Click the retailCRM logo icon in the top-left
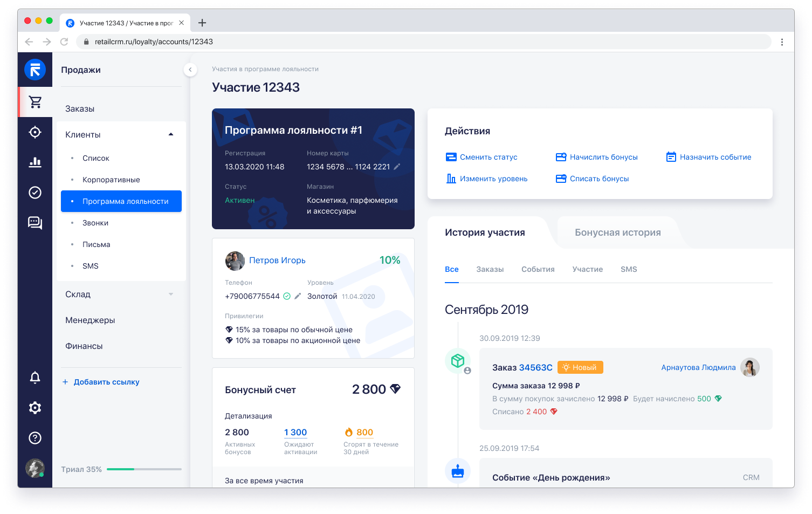The height and width of the screenshot is (514, 812). [35, 70]
